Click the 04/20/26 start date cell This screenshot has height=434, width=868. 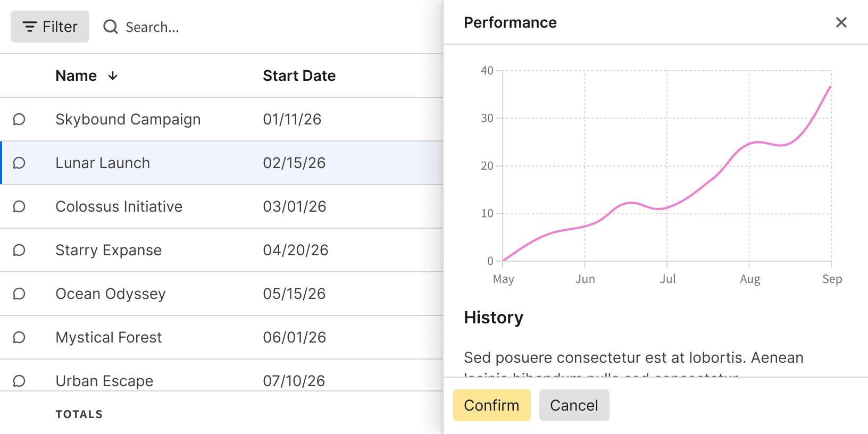295,250
